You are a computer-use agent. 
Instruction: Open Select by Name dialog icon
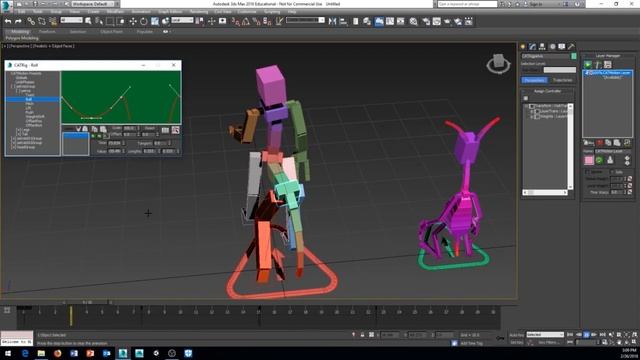[x=99, y=21]
